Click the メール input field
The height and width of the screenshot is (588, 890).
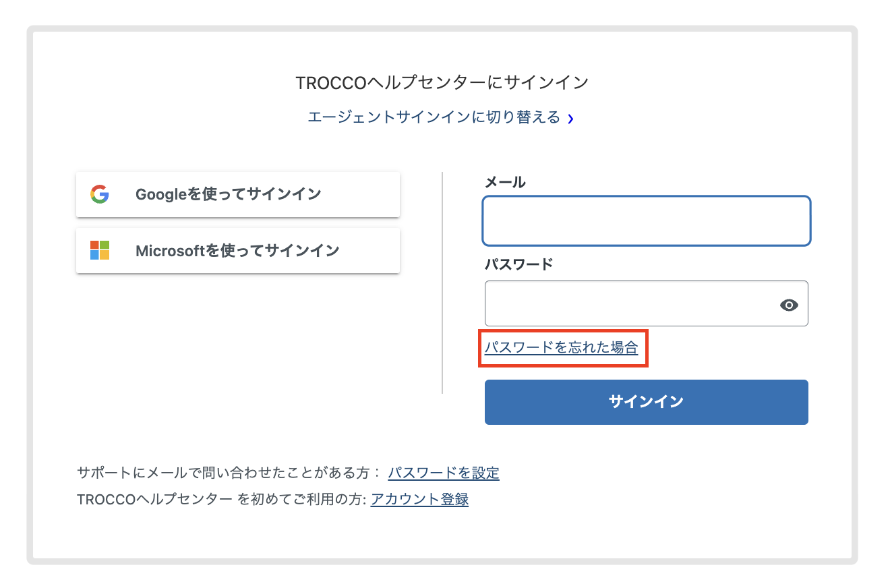coord(646,220)
